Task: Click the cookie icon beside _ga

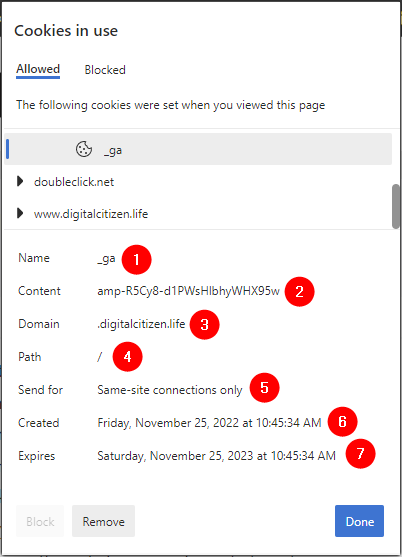Action: point(84,149)
